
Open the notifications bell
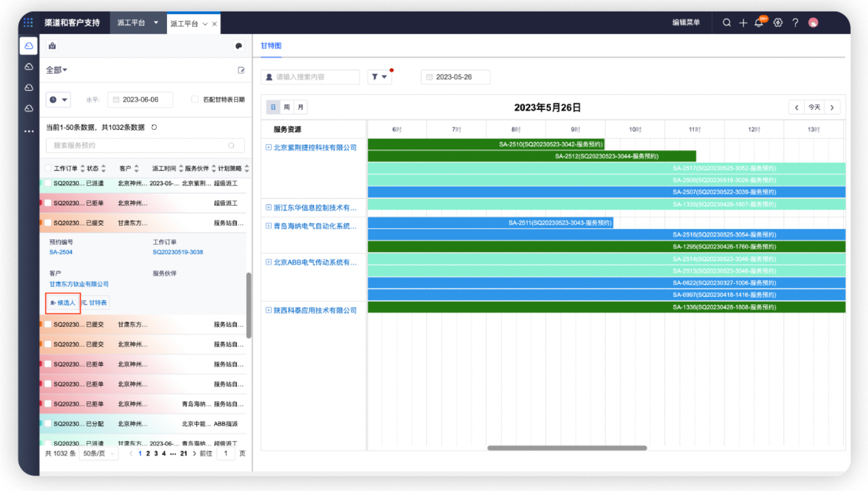point(759,23)
